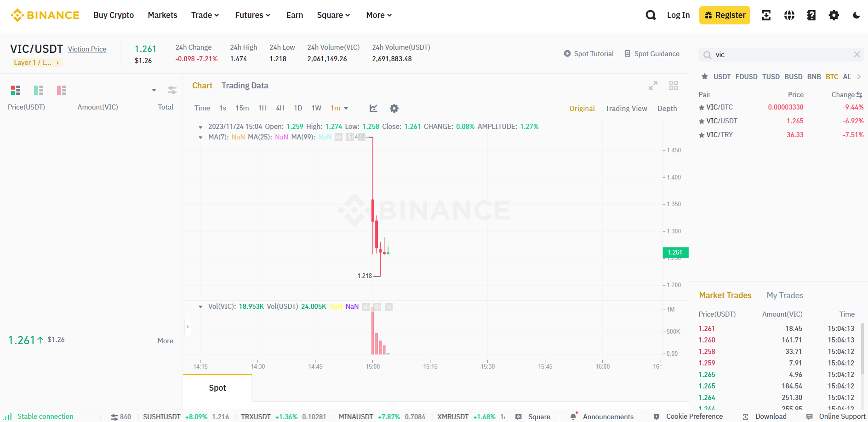The width and height of the screenshot is (868, 422).
Task: Select the FDUSD market filter
Action: coord(746,77)
